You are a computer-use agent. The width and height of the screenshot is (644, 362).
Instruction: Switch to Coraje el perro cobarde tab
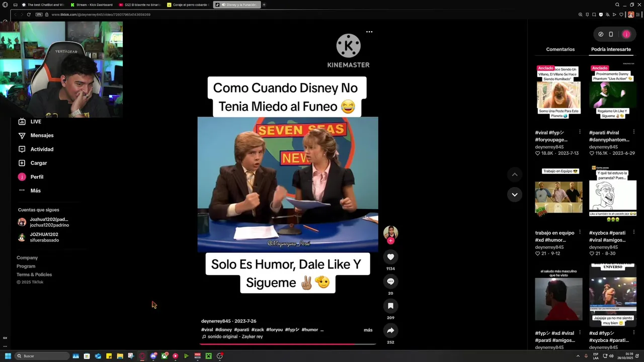[188, 5]
